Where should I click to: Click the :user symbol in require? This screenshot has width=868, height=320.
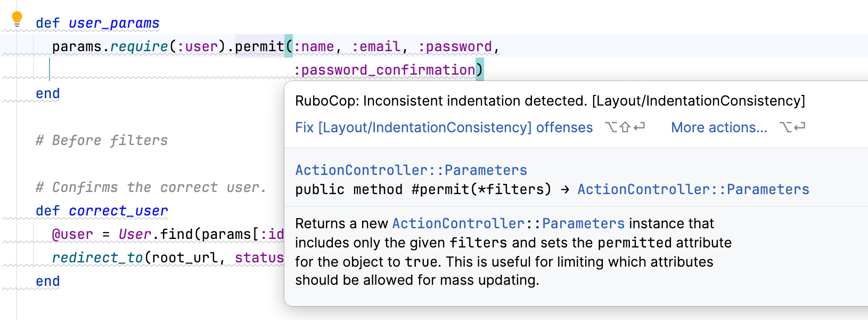[x=197, y=47]
